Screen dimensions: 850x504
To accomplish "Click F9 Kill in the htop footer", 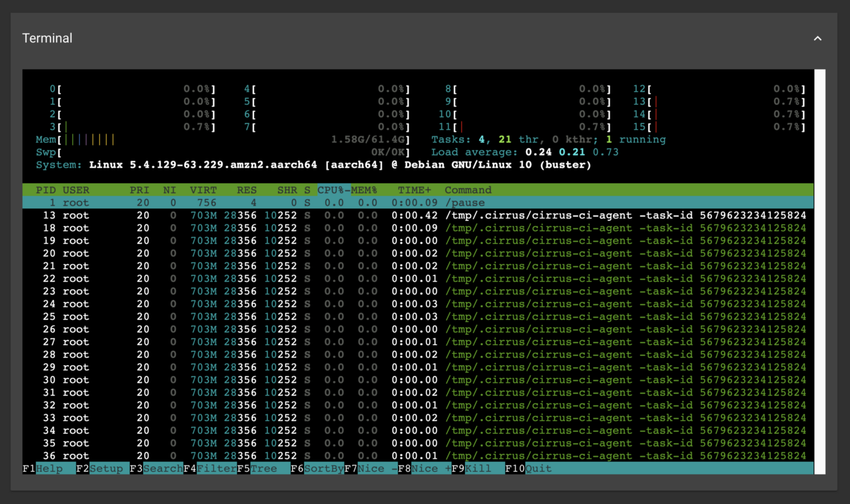I will [x=478, y=469].
